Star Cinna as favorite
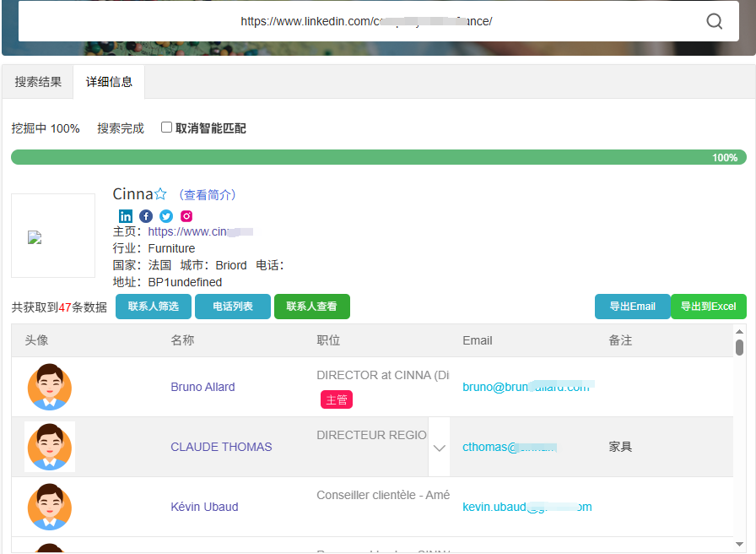The height and width of the screenshot is (554, 756). [160, 194]
